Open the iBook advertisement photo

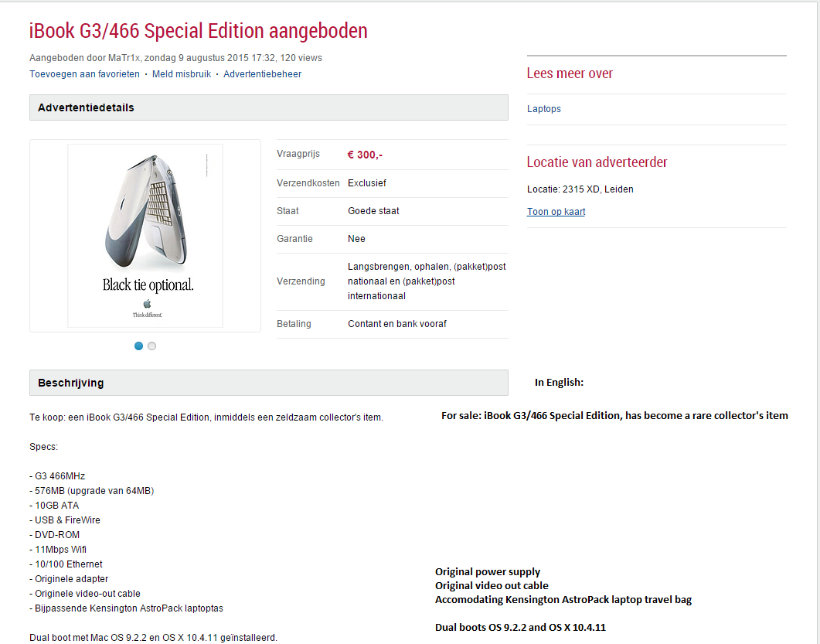(x=145, y=236)
